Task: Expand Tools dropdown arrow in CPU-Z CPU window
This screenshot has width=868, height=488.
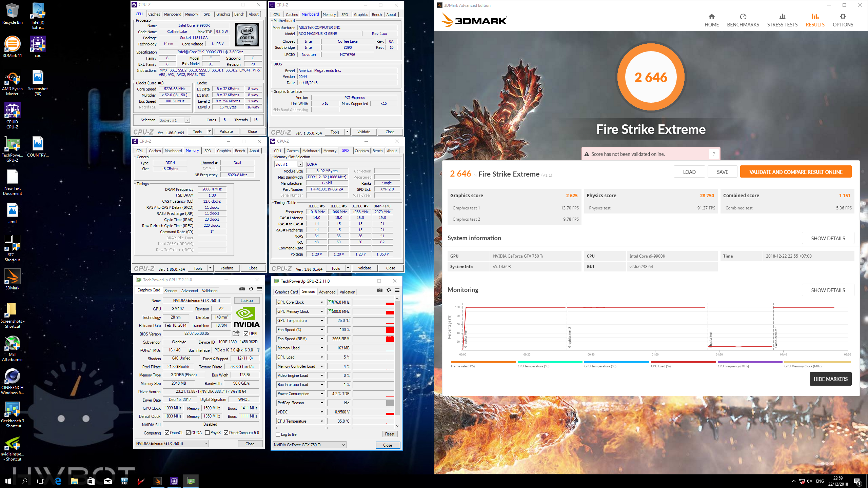Action: click(210, 131)
